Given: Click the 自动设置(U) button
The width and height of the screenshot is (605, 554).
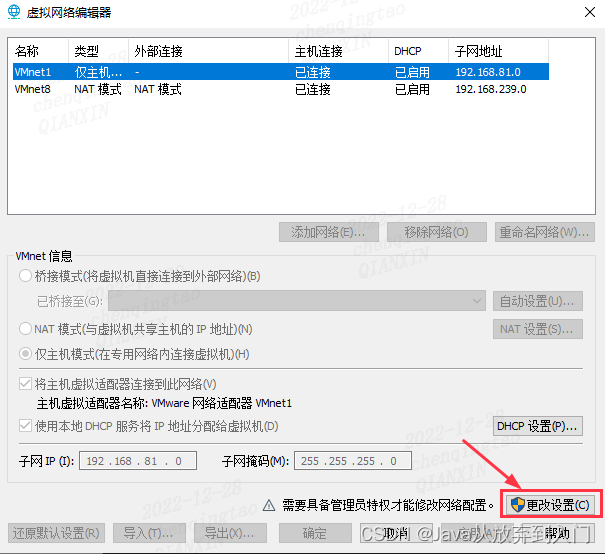Looking at the screenshot, I should pyautogui.click(x=537, y=301).
